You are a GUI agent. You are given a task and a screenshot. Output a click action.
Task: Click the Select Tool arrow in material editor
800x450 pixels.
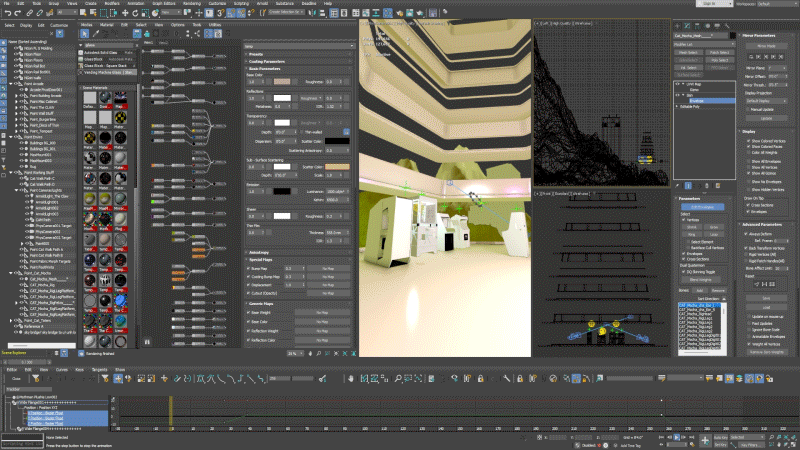(x=84, y=33)
